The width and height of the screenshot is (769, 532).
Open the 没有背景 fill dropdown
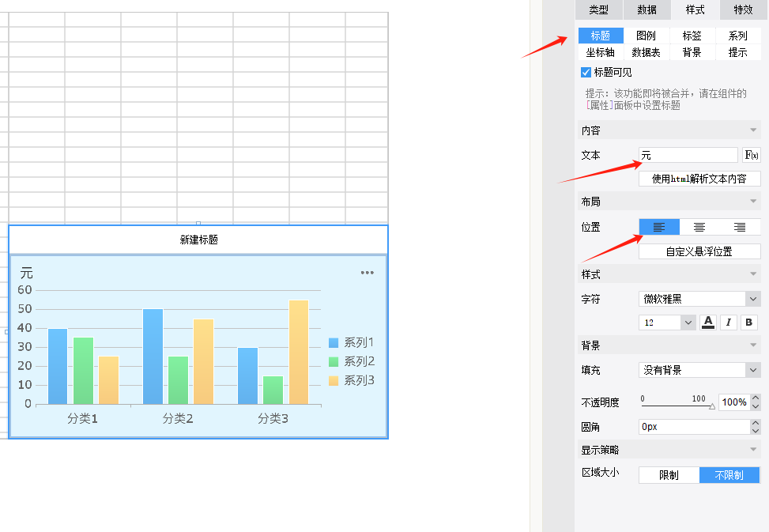click(699, 370)
